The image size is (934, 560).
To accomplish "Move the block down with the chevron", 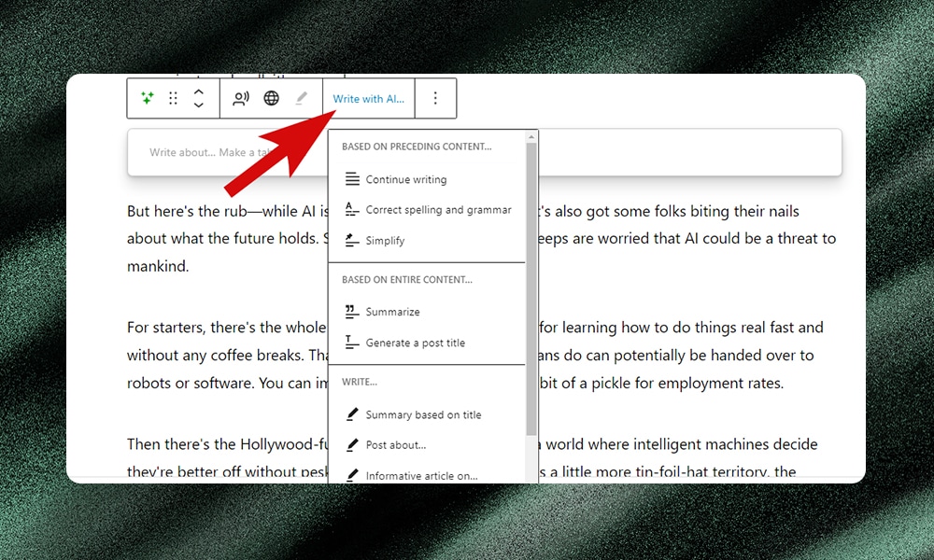I will (198, 105).
